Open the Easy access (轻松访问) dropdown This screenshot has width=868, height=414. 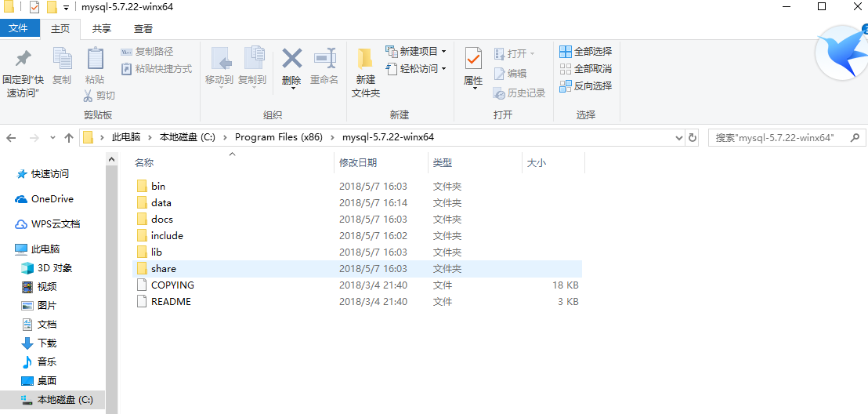click(416, 69)
